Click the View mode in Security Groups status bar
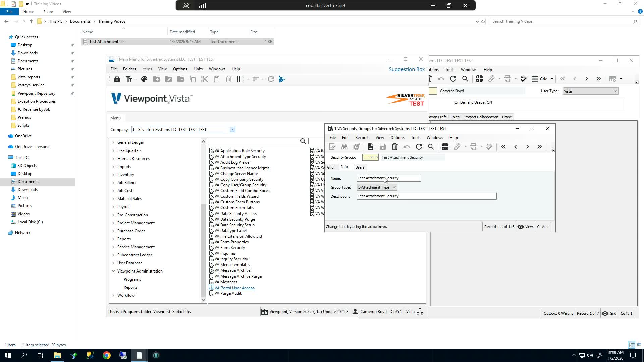 tap(525, 227)
